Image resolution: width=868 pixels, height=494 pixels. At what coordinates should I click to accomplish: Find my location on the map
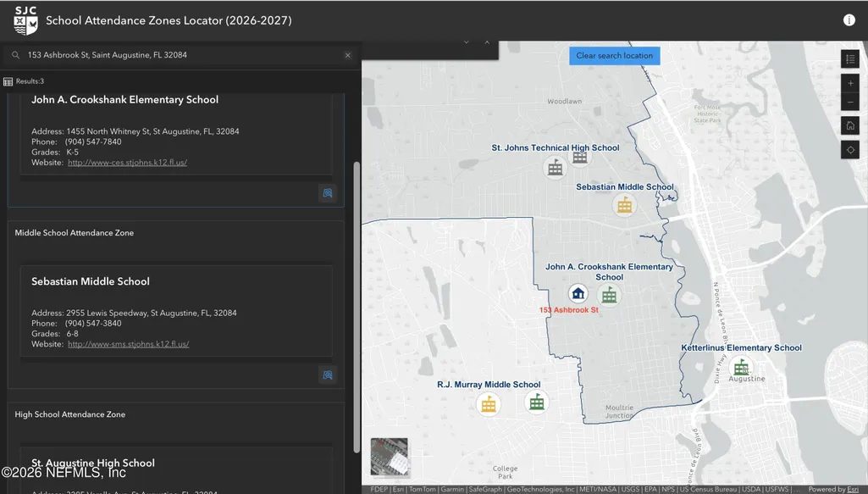(849, 149)
